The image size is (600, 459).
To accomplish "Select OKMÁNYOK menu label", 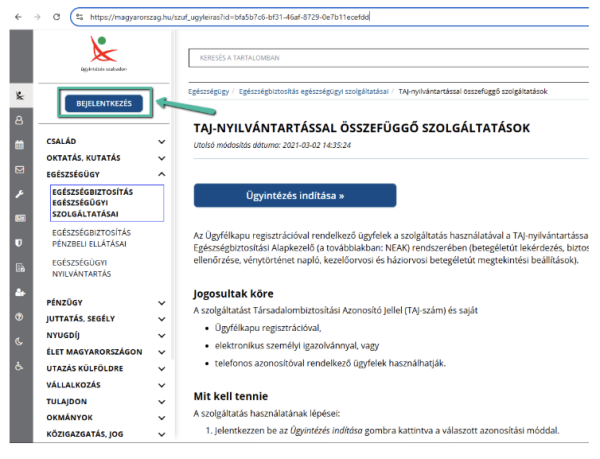I will click(70, 417).
